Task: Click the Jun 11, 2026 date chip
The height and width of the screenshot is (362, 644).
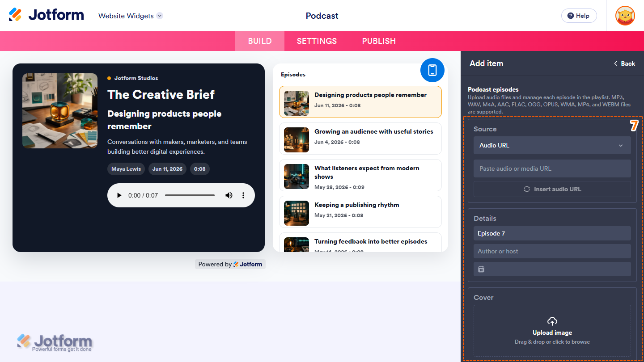Action: (x=167, y=169)
